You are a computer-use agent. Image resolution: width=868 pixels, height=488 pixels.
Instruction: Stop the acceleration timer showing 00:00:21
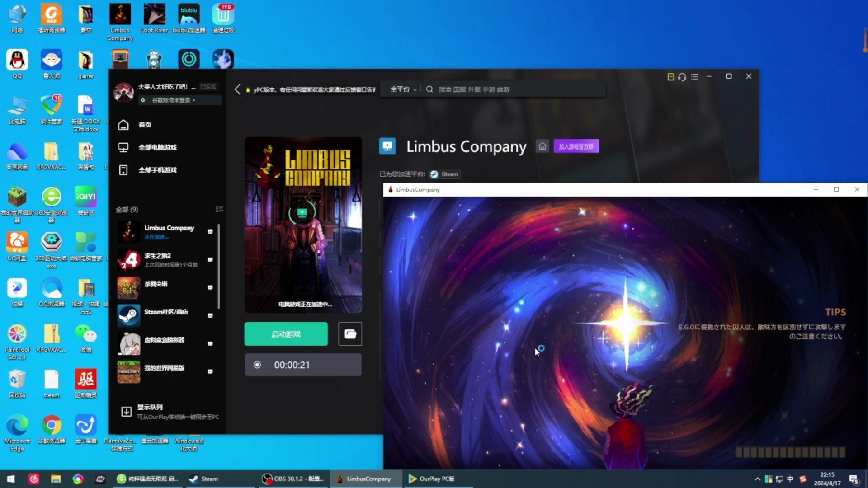point(257,365)
